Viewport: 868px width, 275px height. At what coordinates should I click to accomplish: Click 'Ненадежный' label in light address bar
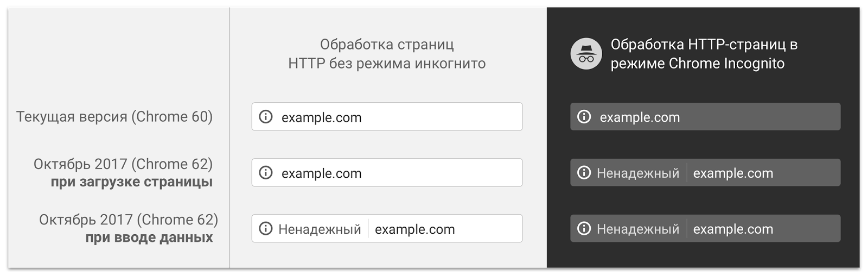click(x=320, y=229)
